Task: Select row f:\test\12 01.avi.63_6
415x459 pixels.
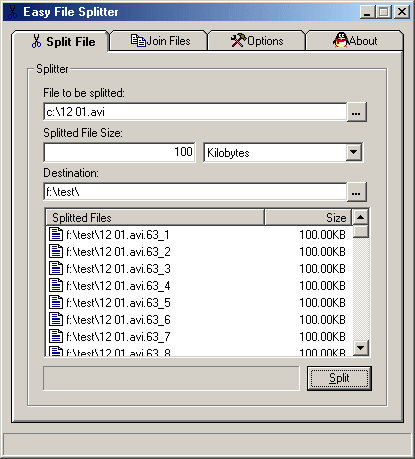Action: (199, 319)
